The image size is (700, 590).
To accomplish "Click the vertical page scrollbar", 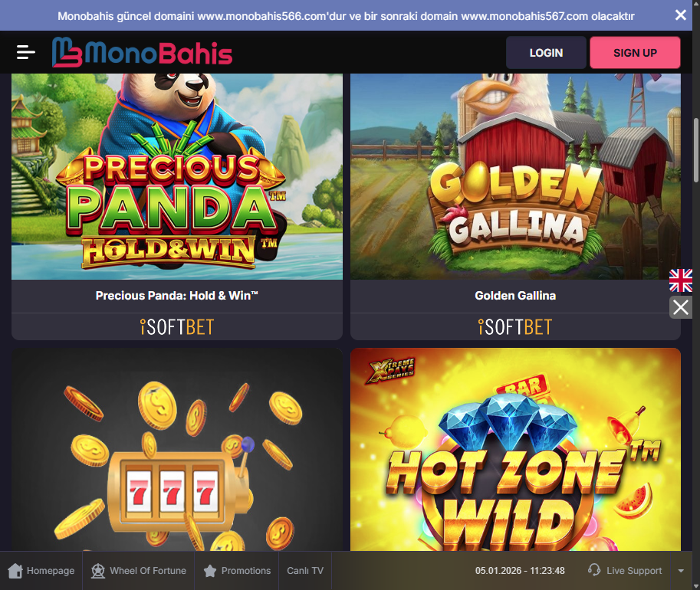I will click(x=696, y=150).
